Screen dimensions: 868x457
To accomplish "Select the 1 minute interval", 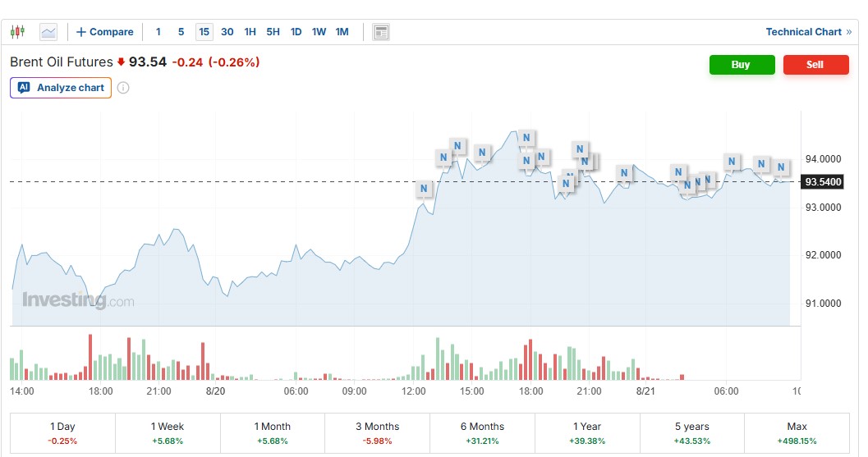I will click(x=158, y=32).
